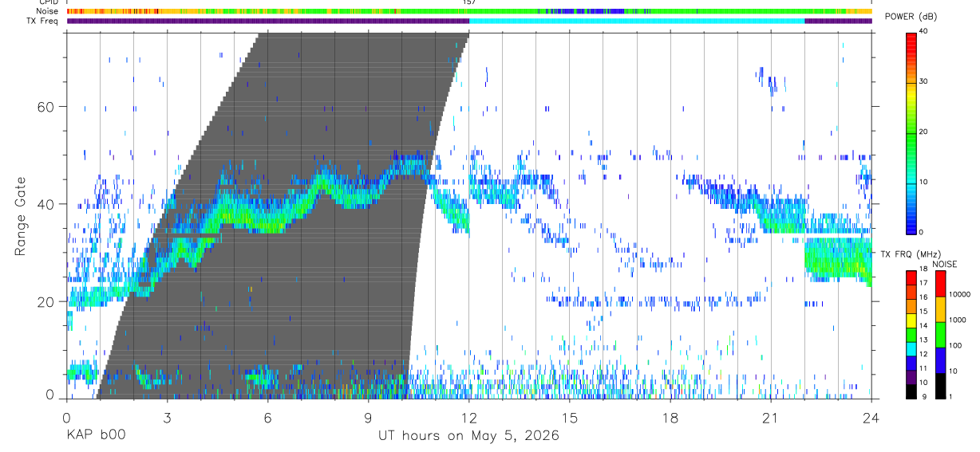
Task: Click the "157" CPID value
Action: pos(469,2)
